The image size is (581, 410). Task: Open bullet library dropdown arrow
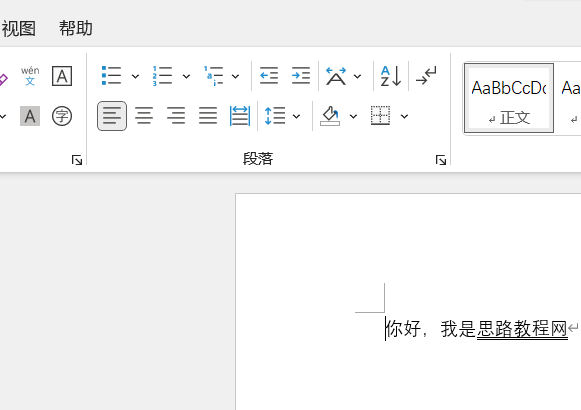(x=135, y=76)
